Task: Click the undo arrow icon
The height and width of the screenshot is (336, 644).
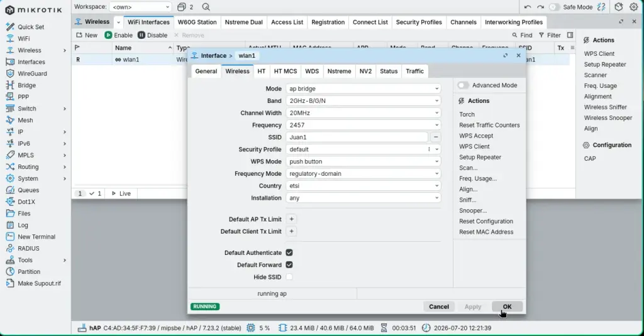Action: click(528, 7)
